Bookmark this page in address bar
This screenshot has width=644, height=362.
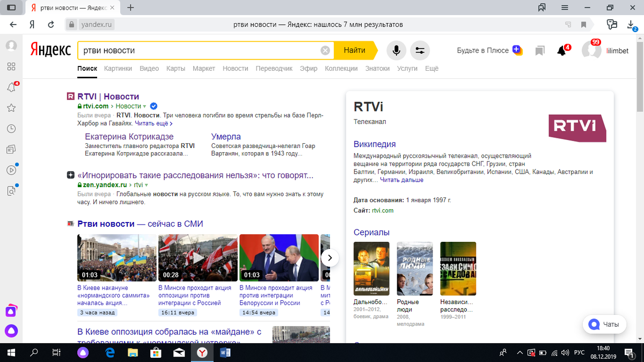coord(583,25)
